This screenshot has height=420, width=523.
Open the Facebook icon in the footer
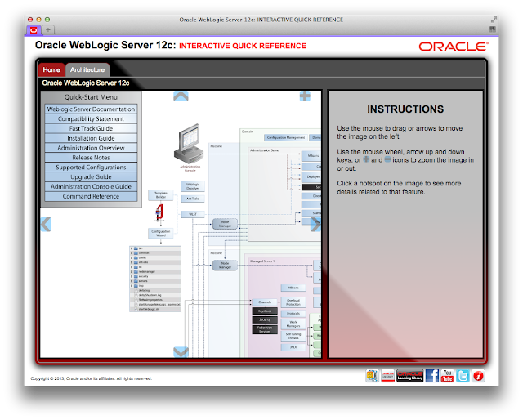tap(432, 376)
